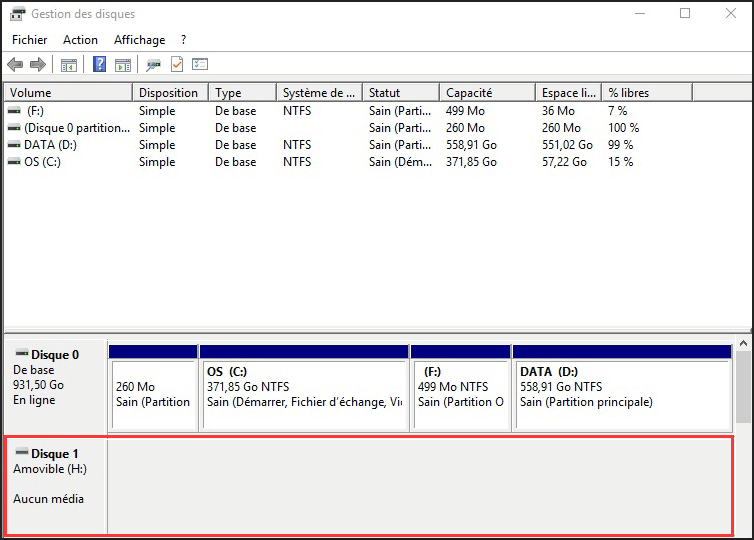Click the checklist settings toolbar icon
Image resolution: width=754 pixels, height=540 pixels.
tap(200, 65)
